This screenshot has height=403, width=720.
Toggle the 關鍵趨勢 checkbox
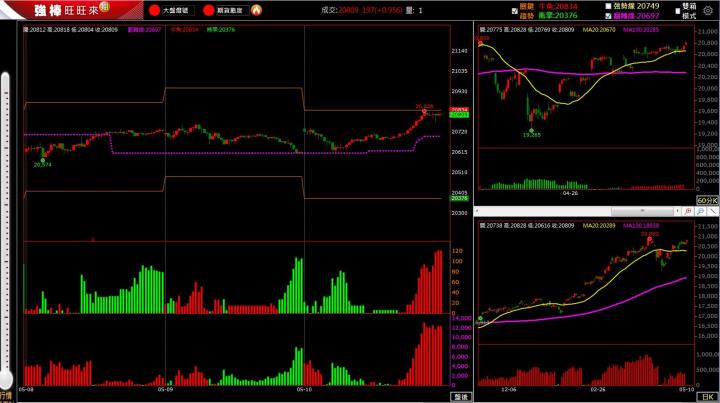pyautogui.click(x=515, y=11)
